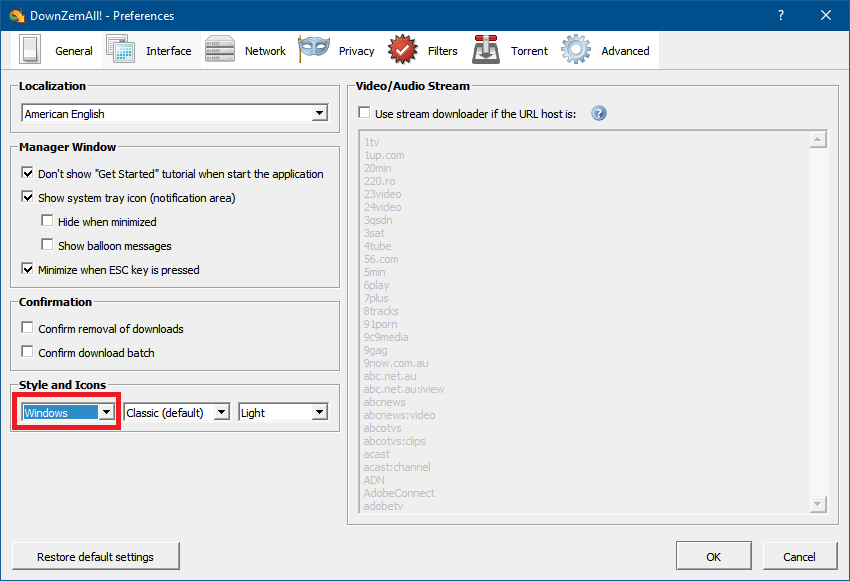Click the Privacy mask icon
The width and height of the screenshot is (850, 581).
(x=314, y=49)
